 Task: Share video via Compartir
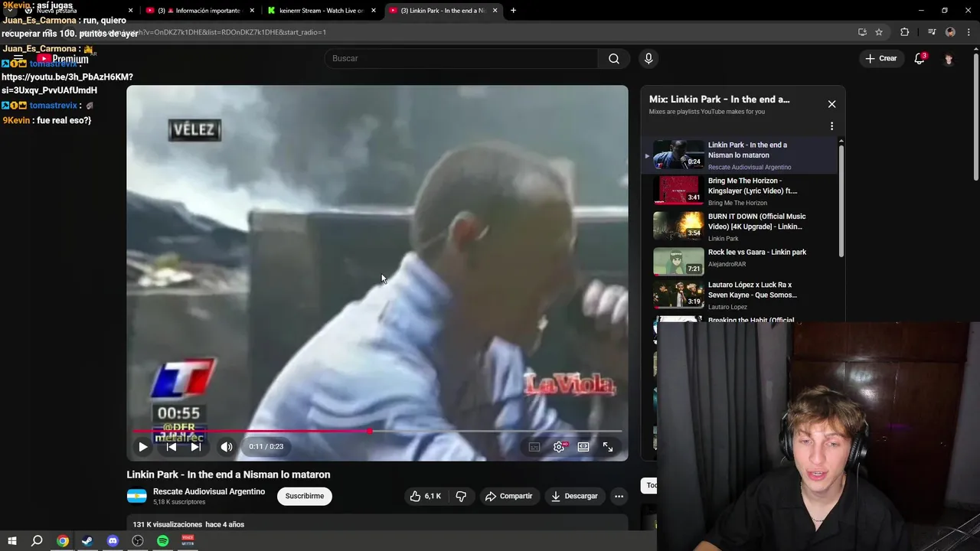[x=509, y=496]
